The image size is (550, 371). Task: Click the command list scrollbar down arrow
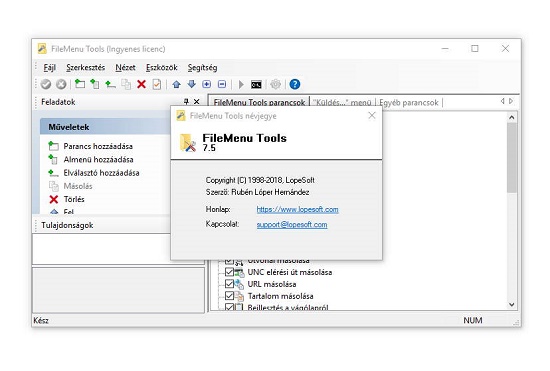pos(512,305)
